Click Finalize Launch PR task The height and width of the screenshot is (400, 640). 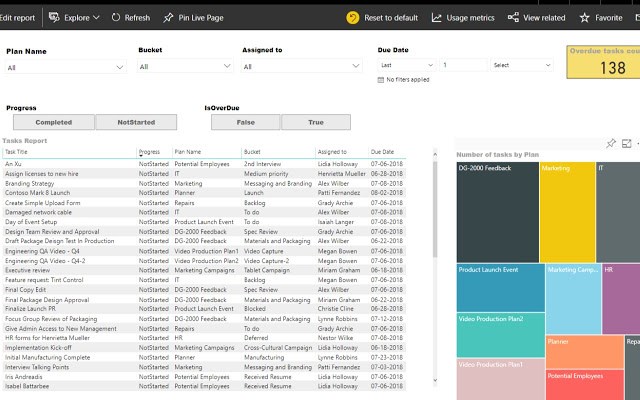click(30, 309)
